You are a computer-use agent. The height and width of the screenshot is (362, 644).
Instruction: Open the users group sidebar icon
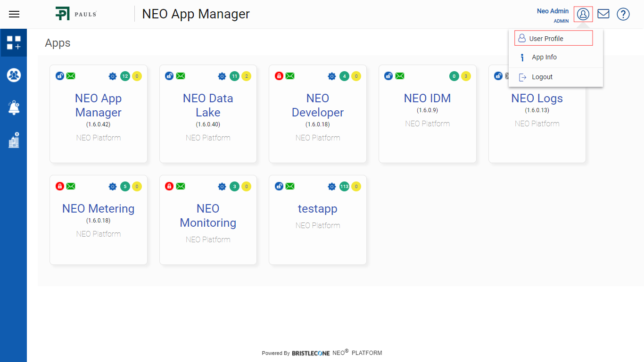coord(14,75)
